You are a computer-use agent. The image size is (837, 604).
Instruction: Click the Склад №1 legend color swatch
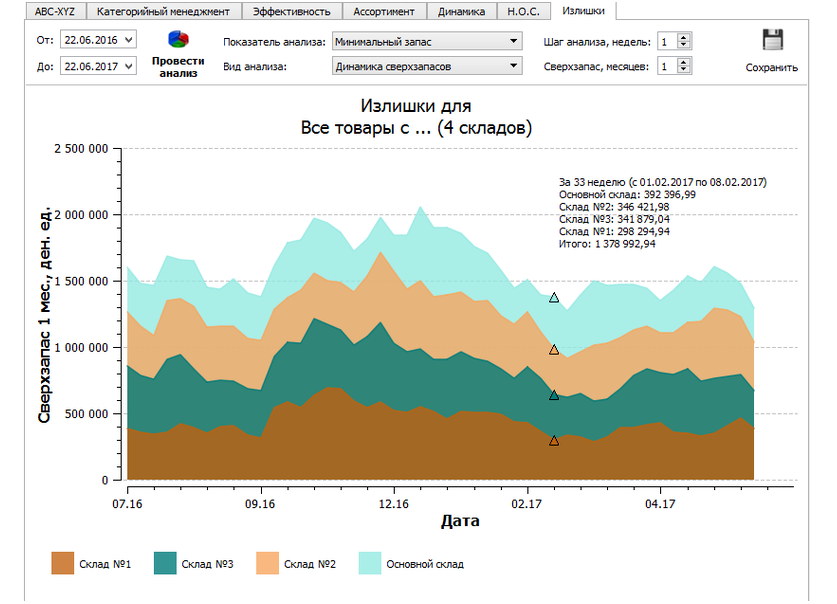point(62,563)
